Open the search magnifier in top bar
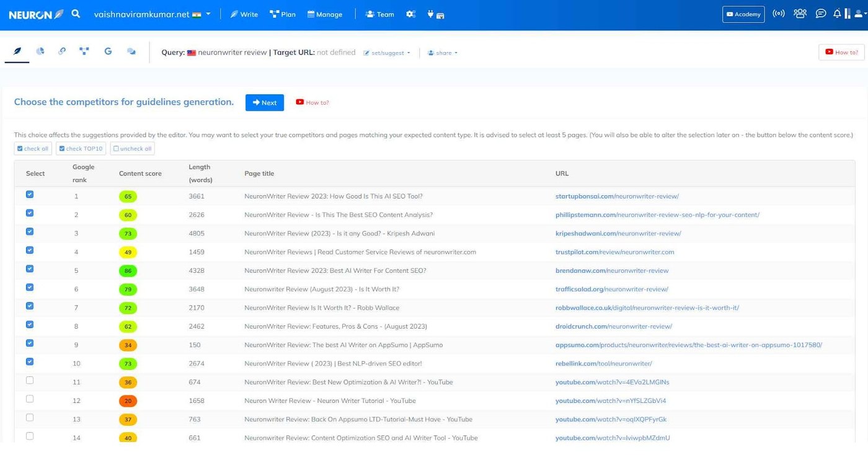 (76, 14)
